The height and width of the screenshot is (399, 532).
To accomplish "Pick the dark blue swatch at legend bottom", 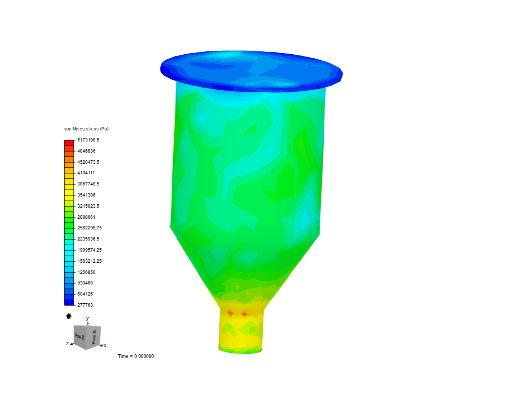I will (x=69, y=303).
